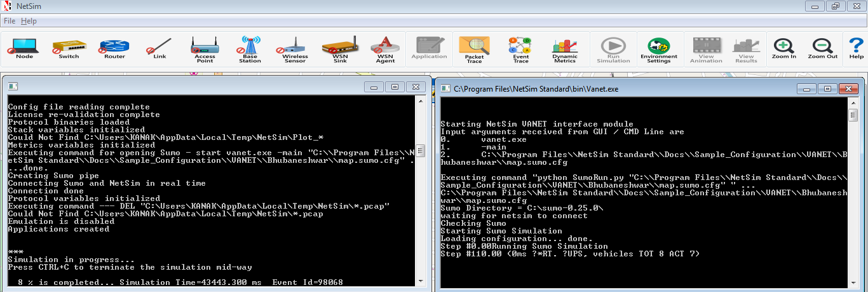Screen dimensions: 868x292
Task: Click 'Sumo Directory = C:\sumo-0.25.0\' line
Action: point(522,209)
